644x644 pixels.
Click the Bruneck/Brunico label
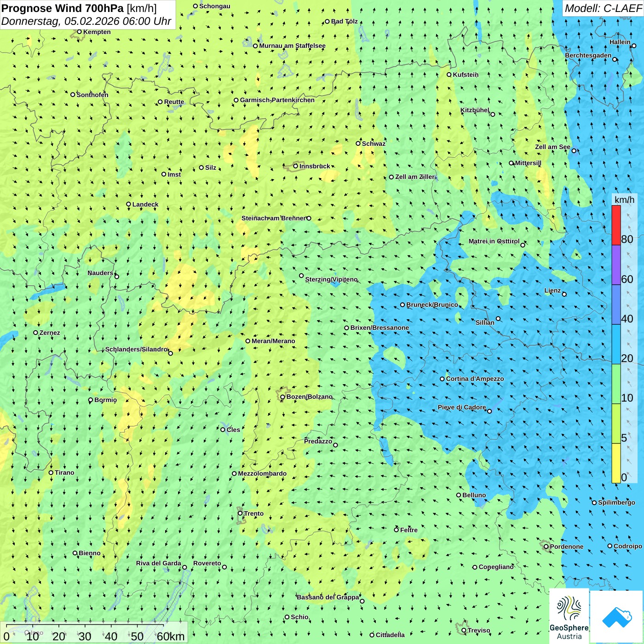point(432,305)
